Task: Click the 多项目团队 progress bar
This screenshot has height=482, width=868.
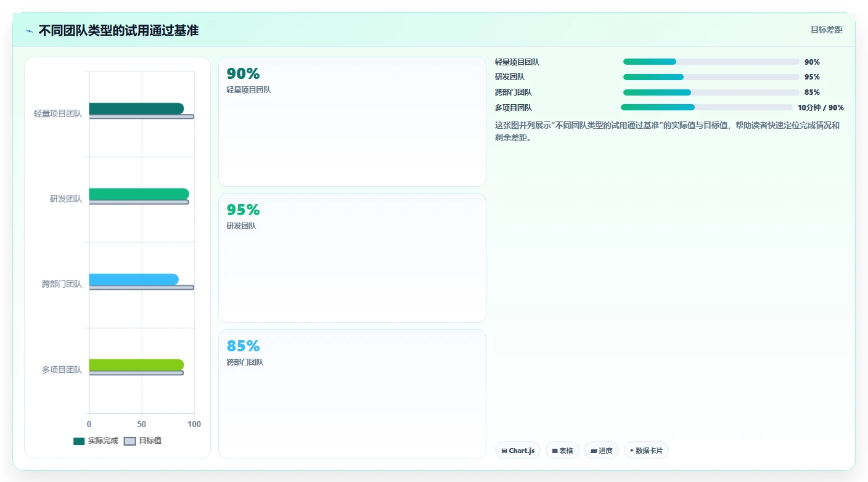Action: pos(706,107)
